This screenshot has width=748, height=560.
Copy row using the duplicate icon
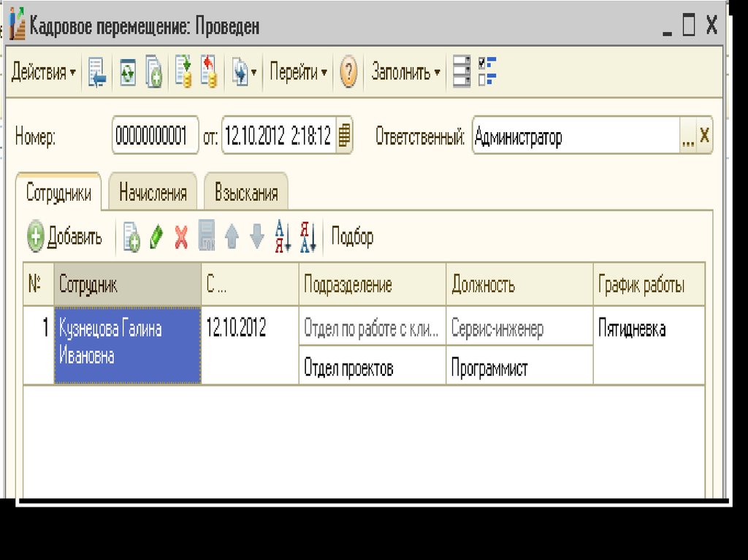[x=131, y=237]
